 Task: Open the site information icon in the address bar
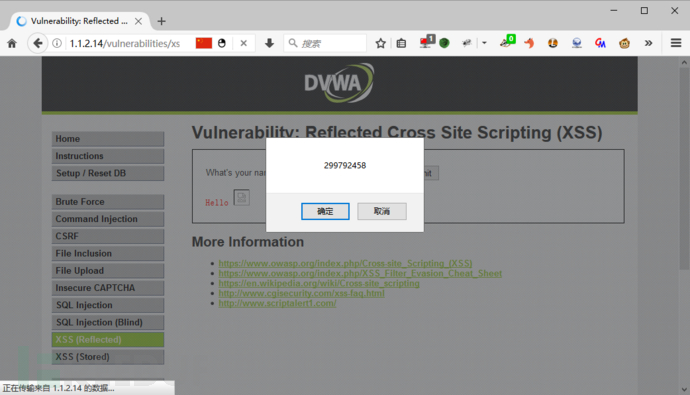57,43
